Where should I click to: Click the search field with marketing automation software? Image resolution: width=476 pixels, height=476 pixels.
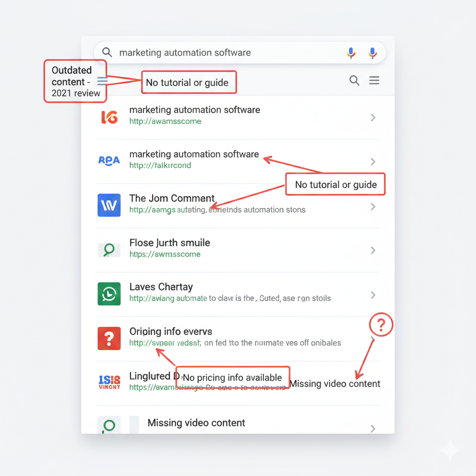click(223, 53)
